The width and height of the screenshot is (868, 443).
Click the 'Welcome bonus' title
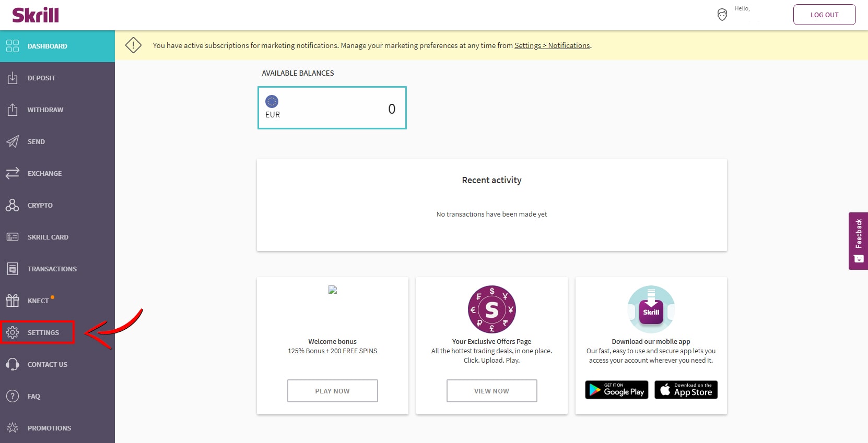[x=333, y=341]
